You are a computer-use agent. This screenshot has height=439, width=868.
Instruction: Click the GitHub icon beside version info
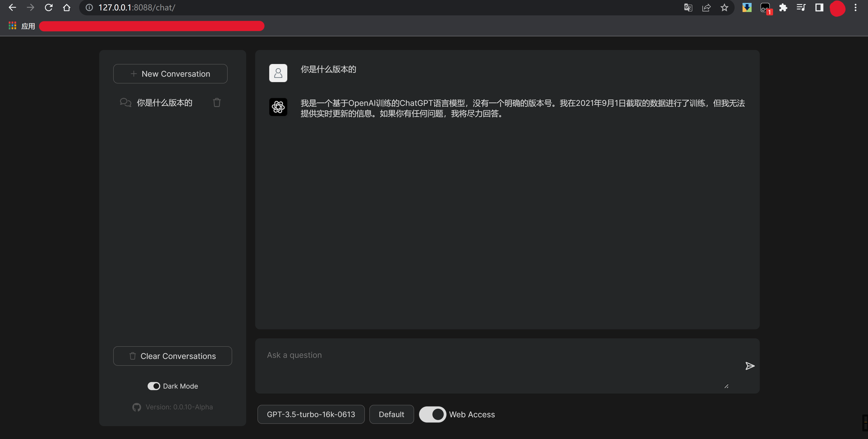(x=137, y=407)
